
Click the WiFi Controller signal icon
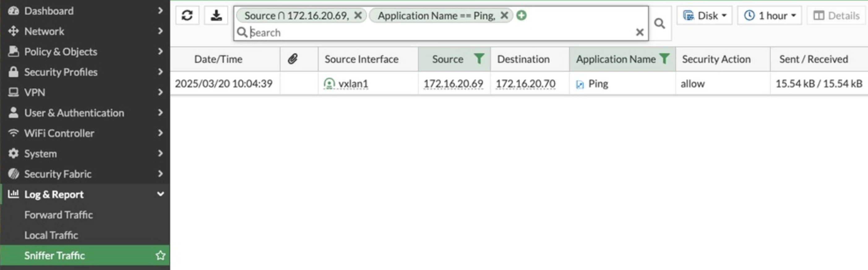(x=14, y=133)
